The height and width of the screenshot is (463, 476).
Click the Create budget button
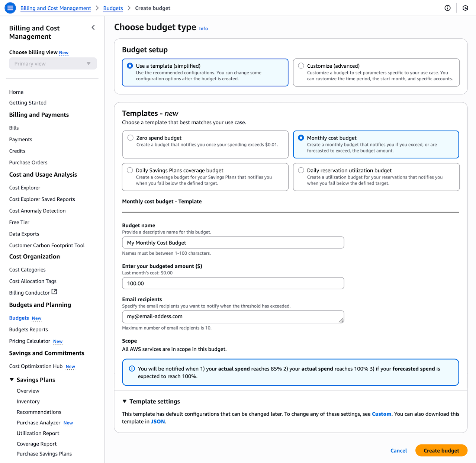[441, 451]
